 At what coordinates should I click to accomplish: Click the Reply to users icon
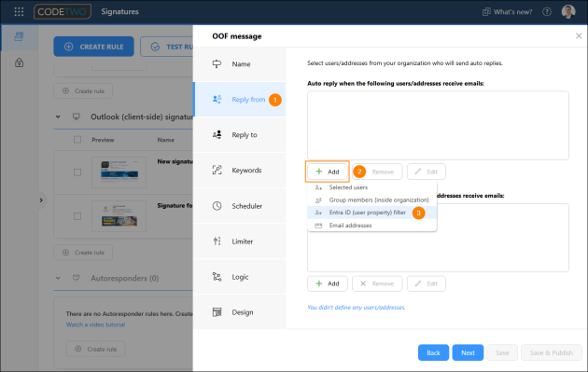(217, 135)
